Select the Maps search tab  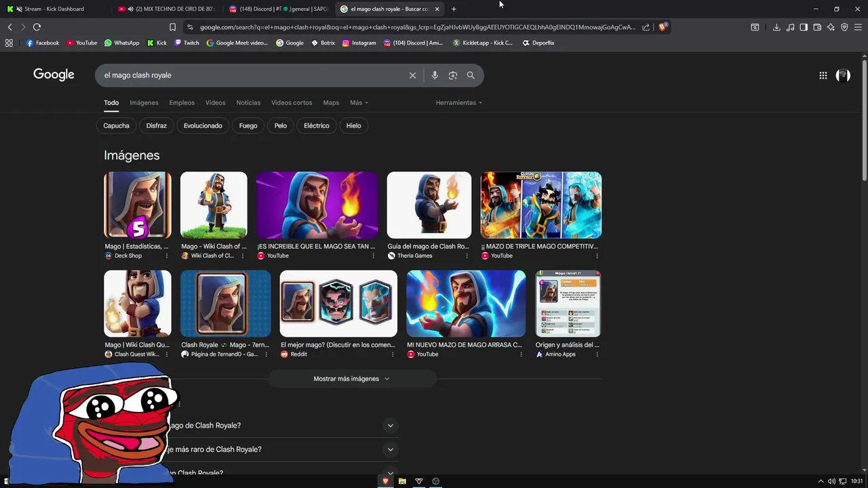tap(331, 102)
